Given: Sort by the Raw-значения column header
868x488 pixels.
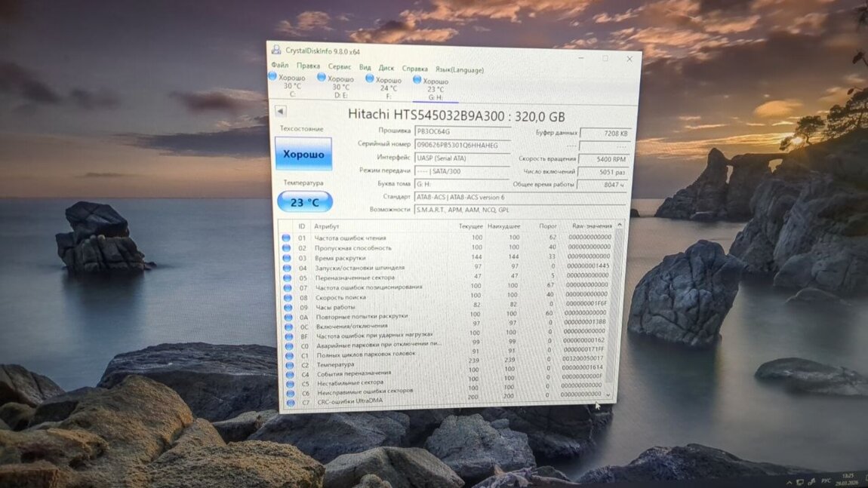Looking at the screenshot, I should click(591, 226).
